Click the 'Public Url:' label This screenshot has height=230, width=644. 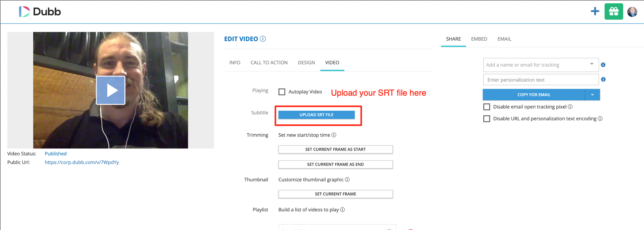tap(19, 162)
